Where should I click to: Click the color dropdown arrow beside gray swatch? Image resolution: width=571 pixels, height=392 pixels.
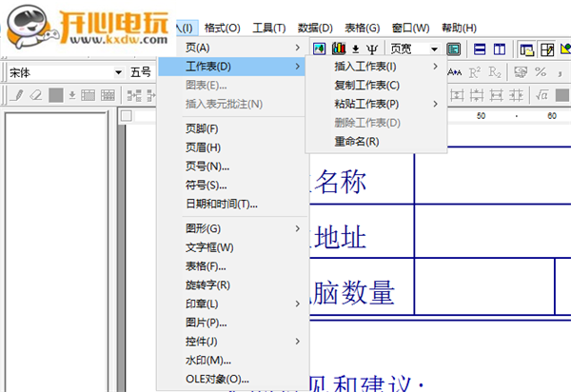72,95
